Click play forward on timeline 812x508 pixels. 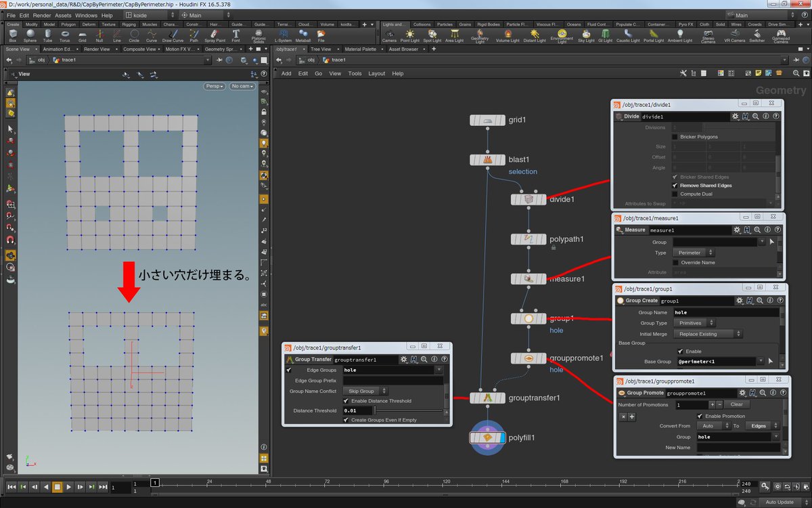click(x=68, y=486)
